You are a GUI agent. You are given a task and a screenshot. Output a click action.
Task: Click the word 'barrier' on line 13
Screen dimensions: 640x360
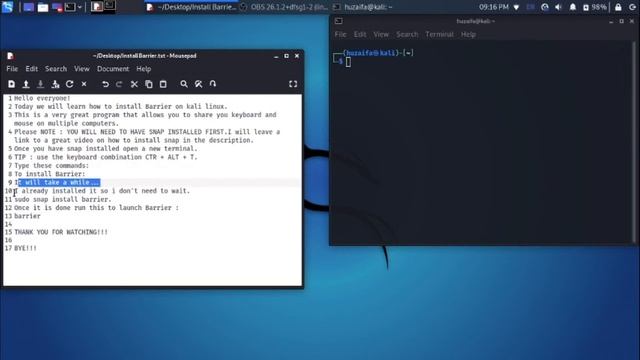(x=27, y=216)
